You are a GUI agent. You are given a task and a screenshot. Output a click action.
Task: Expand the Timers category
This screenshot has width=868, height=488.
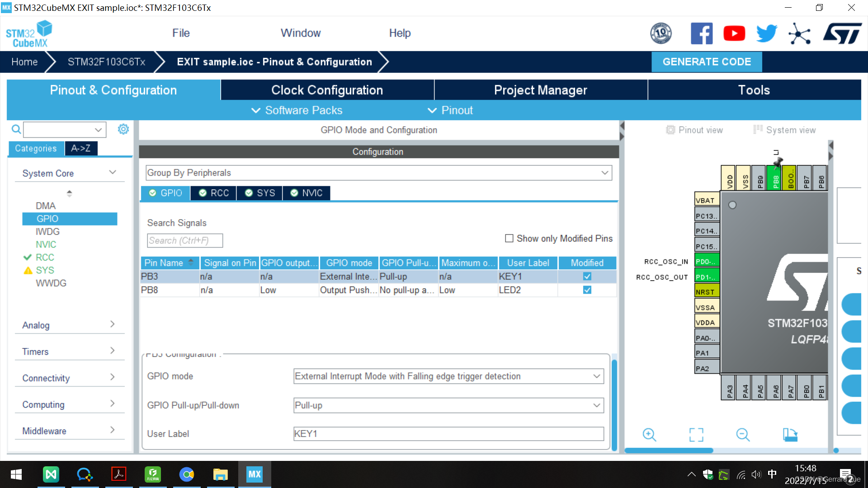click(x=69, y=351)
